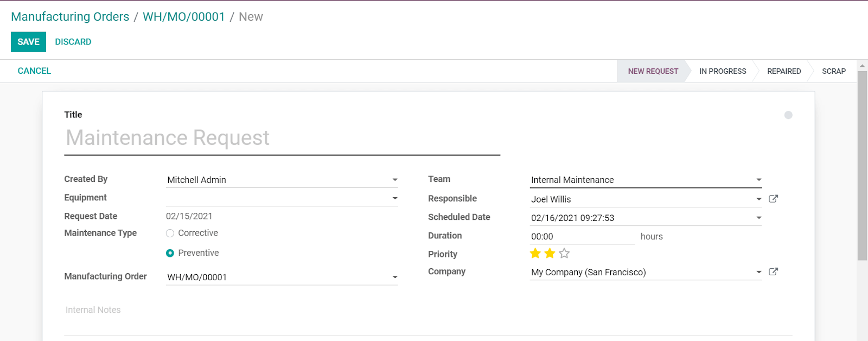
Task: Click the "Maintenance Type" label
Action: (100, 233)
